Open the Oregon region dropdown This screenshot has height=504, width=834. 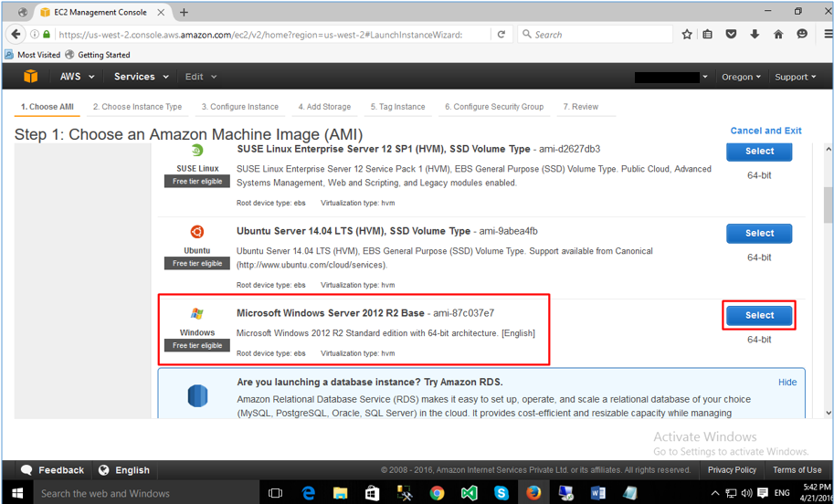pyautogui.click(x=741, y=77)
